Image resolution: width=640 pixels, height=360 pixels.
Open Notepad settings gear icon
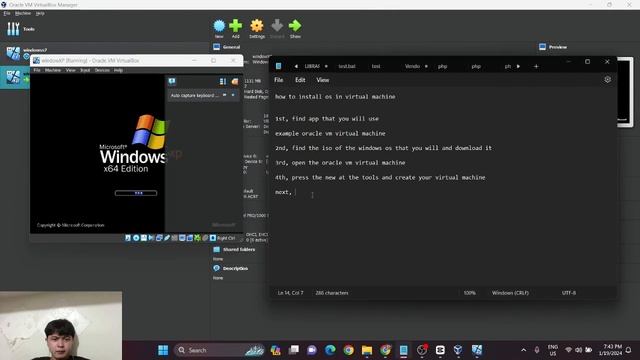[607, 80]
